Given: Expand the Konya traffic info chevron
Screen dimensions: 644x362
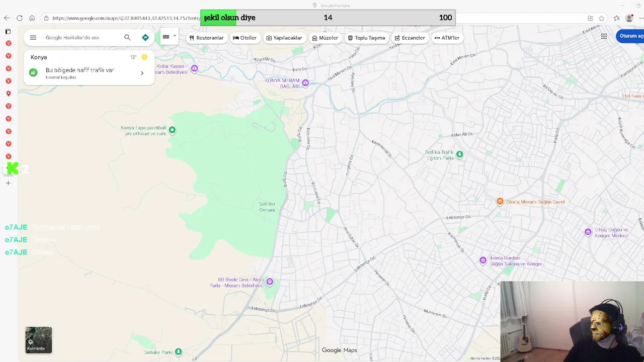Looking at the screenshot, I should point(142,73).
